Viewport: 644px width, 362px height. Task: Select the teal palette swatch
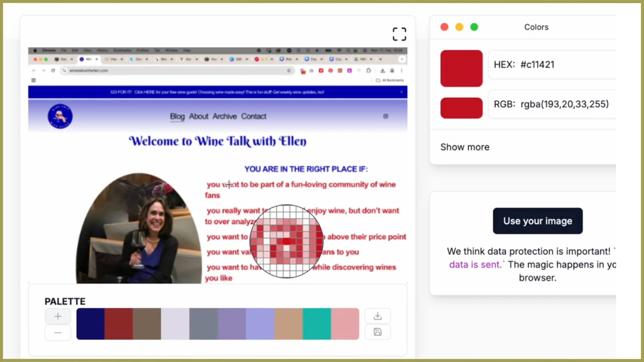tap(317, 324)
